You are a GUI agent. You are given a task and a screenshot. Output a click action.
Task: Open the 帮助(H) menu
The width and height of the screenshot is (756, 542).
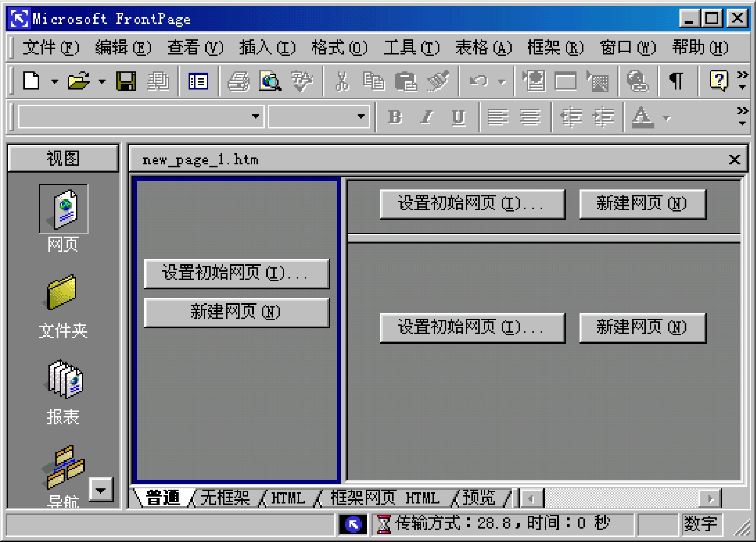point(700,47)
